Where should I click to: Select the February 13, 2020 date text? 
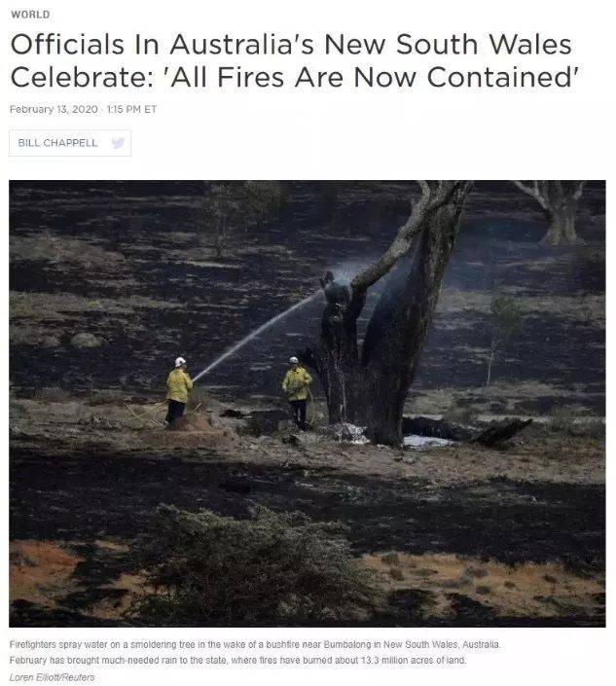coord(54,109)
